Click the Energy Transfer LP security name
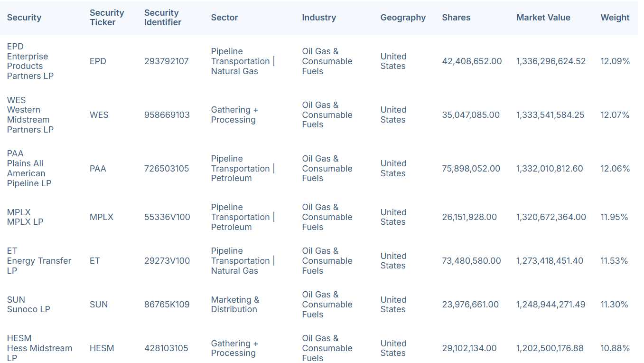Image resolution: width=644 pixels, height=363 pixels. pyautogui.click(x=39, y=261)
